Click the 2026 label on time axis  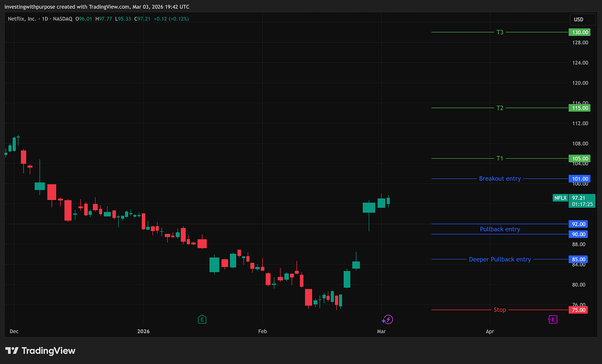click(x=143, y=331)
